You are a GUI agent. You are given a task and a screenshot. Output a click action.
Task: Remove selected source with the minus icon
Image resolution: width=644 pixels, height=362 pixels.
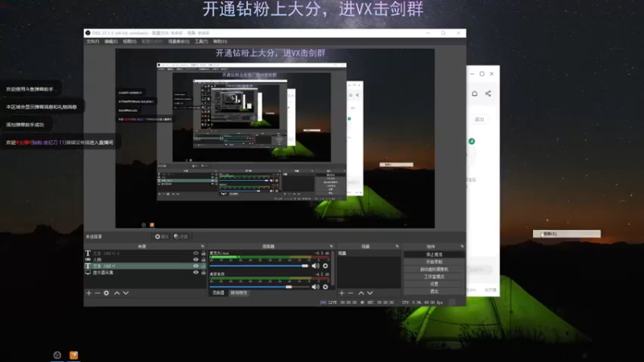tap(97, 293)
